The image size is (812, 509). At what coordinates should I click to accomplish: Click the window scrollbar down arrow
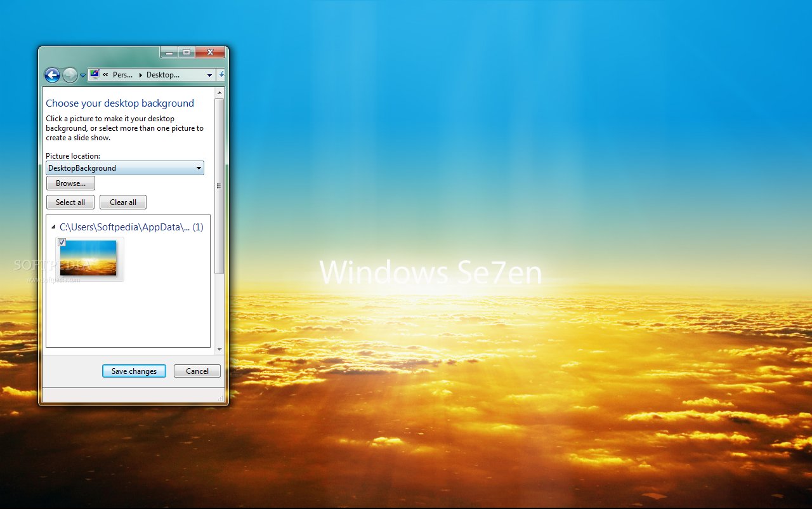[x=219, y=350]
